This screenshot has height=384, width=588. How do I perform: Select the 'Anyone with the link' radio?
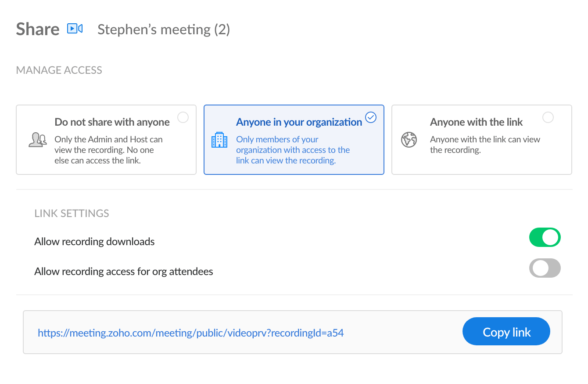point(548,117)
